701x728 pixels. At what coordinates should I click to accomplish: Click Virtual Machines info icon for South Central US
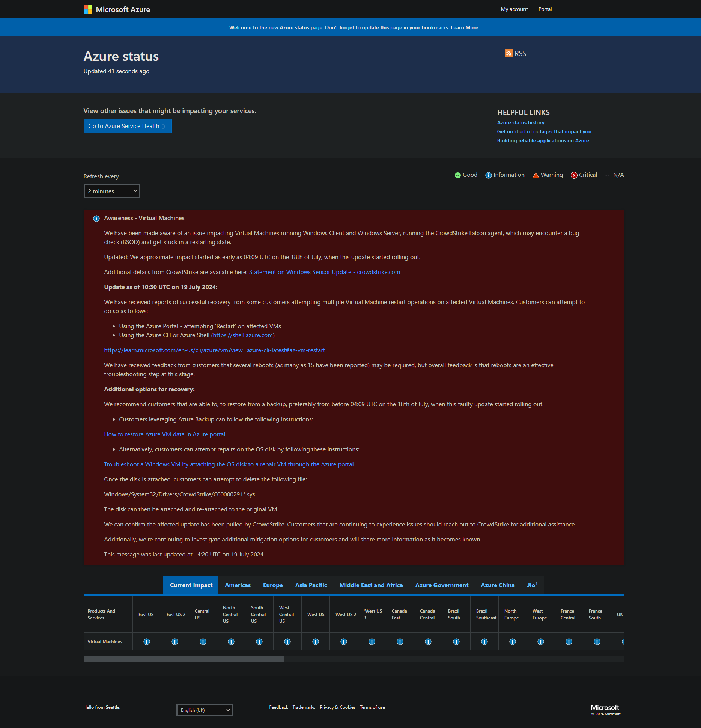[259, 642]
